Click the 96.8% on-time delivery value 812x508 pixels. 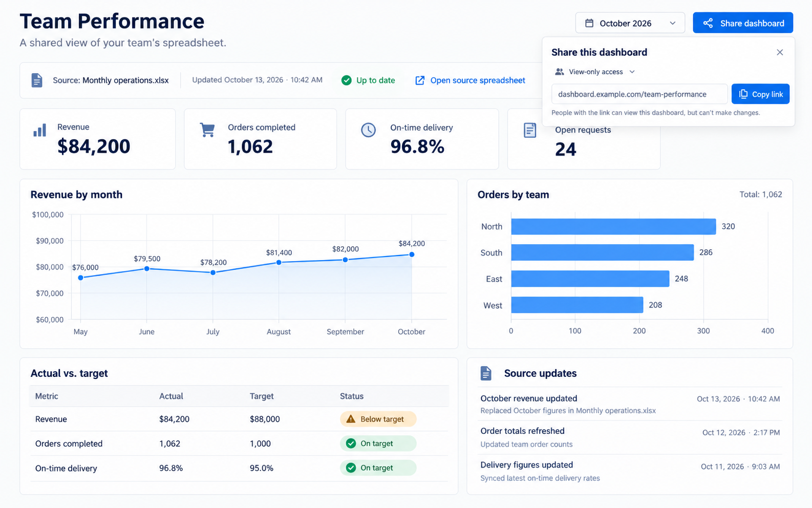tap(417, 147)
